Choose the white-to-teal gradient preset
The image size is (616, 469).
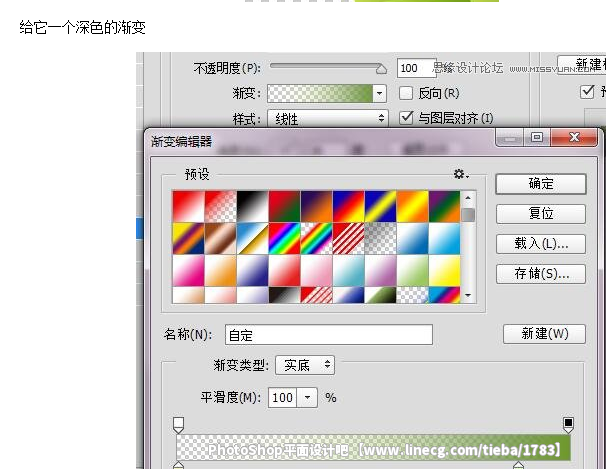[x=349, y=271]
